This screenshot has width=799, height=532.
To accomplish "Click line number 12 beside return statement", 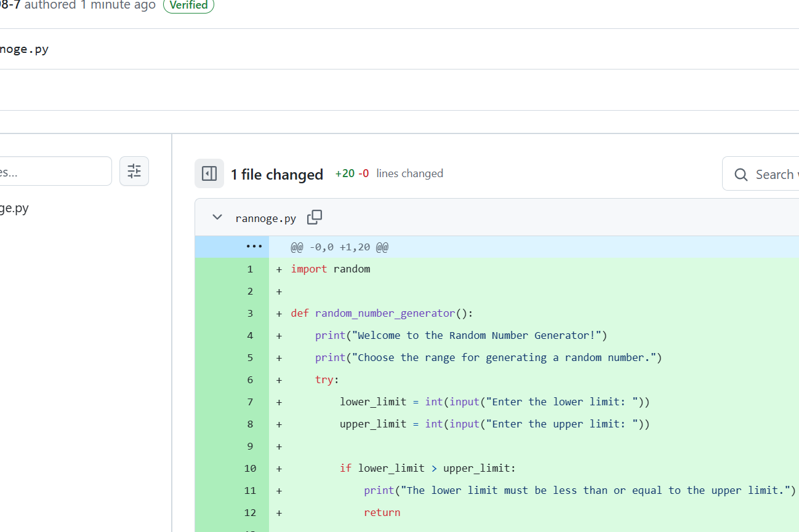I will click(x=250, y=512).
